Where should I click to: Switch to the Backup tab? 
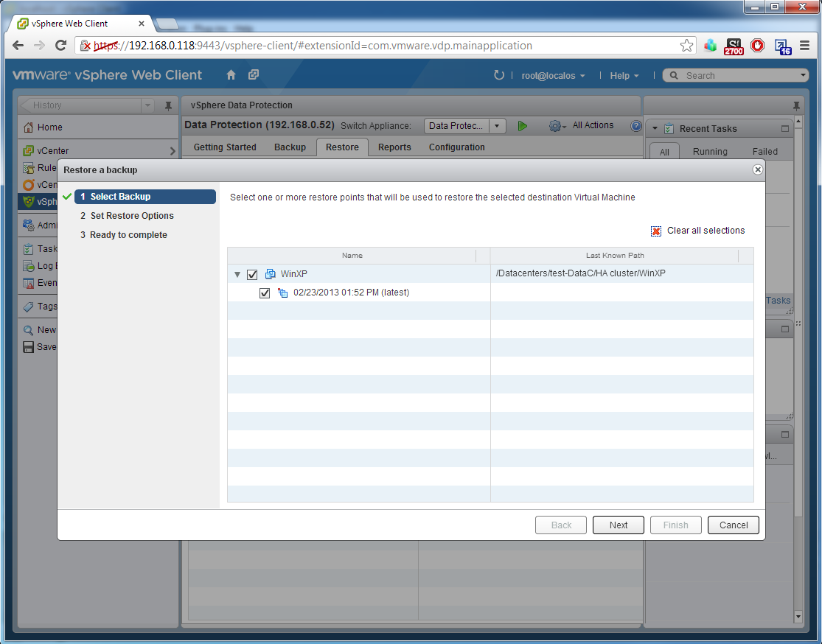coord(290,147)
